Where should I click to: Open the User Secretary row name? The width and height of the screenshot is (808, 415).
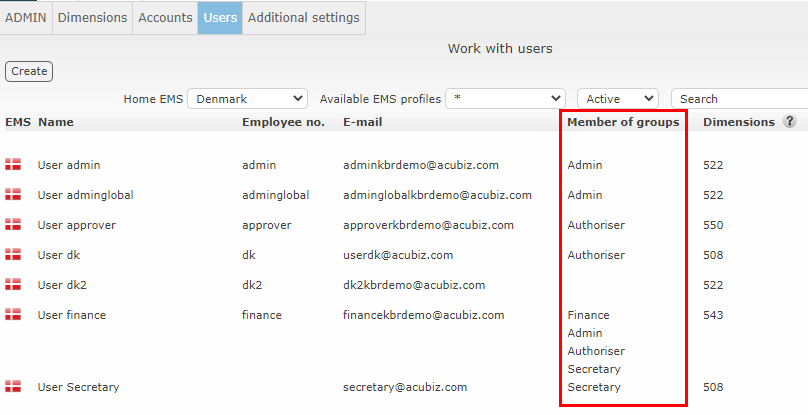78,387
